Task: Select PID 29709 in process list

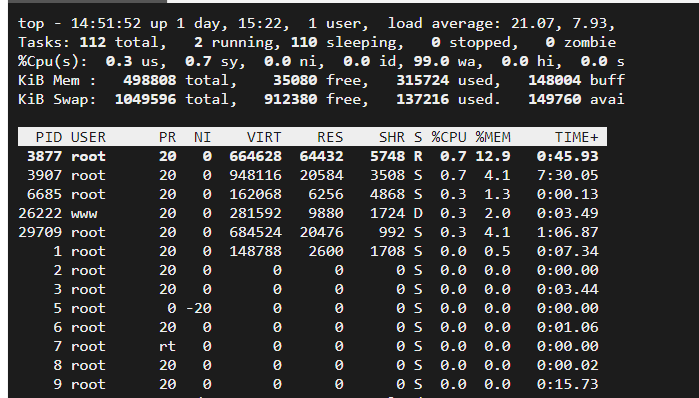Action: coord(40,232)
